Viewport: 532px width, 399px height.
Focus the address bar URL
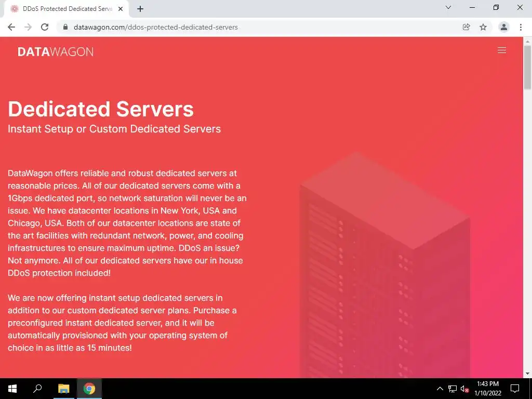(156, 27)
